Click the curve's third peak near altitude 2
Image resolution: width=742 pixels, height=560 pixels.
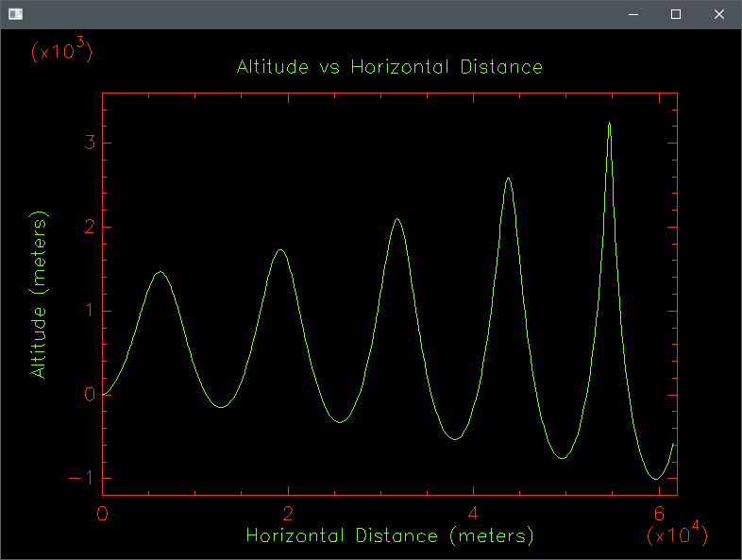tap(397, 219)
